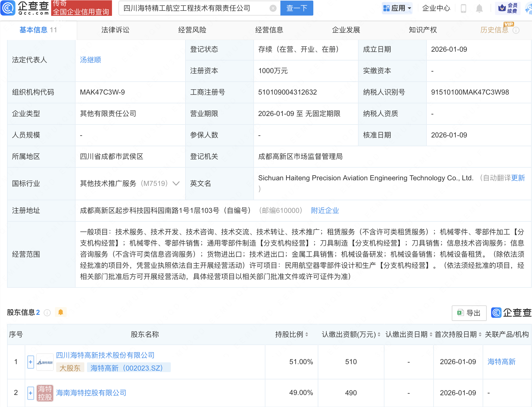
Task: Expand shareholder row for 海南海特控股有限公司
Action: click(31, 393)
